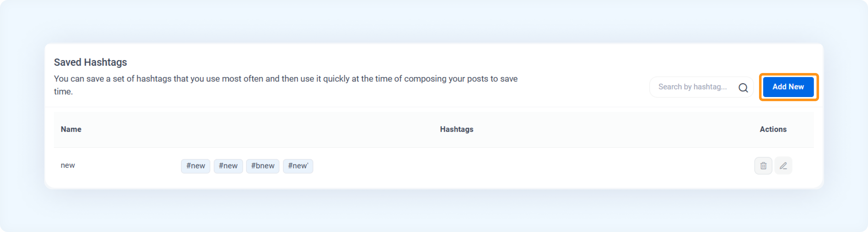
Task: Click header row gap between Name and Hashtags
Action: click(x=259, y=130)
